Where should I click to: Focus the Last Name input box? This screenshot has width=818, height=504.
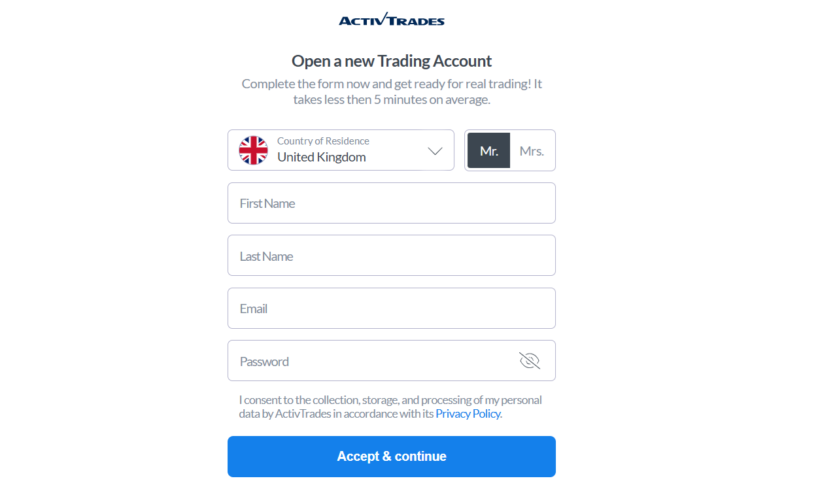pyautogui.click(x=391, y=255)
